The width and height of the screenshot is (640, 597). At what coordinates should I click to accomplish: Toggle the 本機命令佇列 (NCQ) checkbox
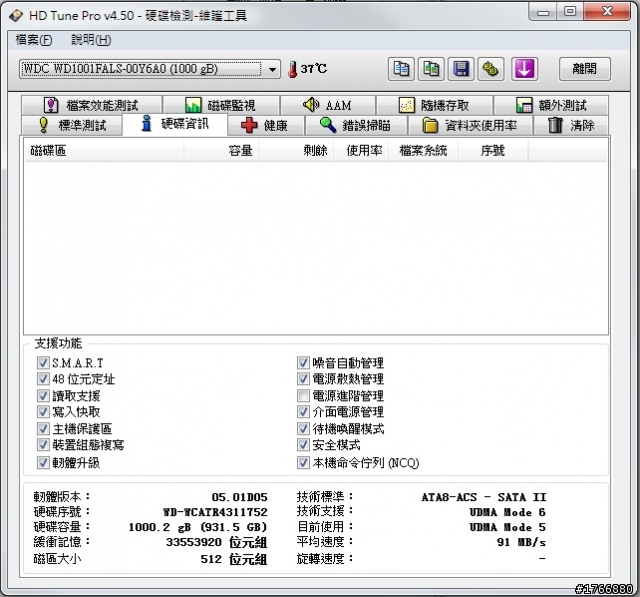303,462
